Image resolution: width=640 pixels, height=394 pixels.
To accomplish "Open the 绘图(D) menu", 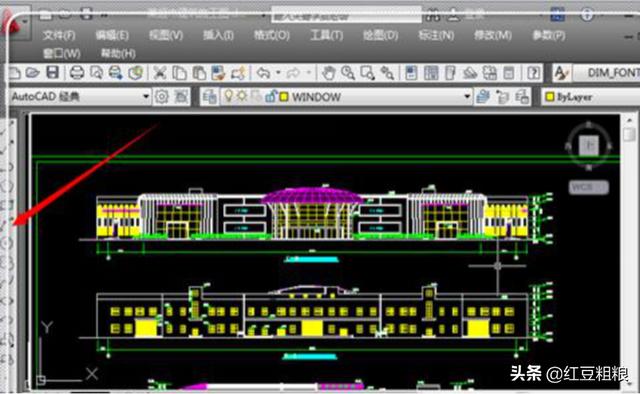I will coord(380,36).
